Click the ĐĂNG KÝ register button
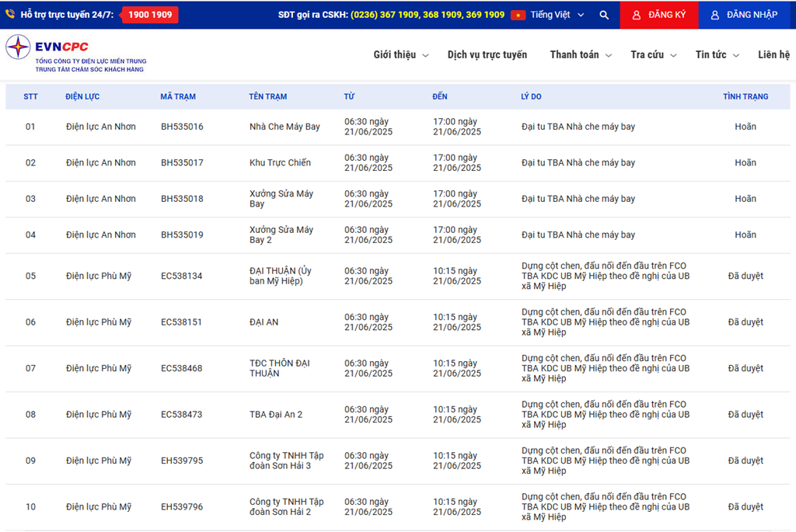 point(658,15)
